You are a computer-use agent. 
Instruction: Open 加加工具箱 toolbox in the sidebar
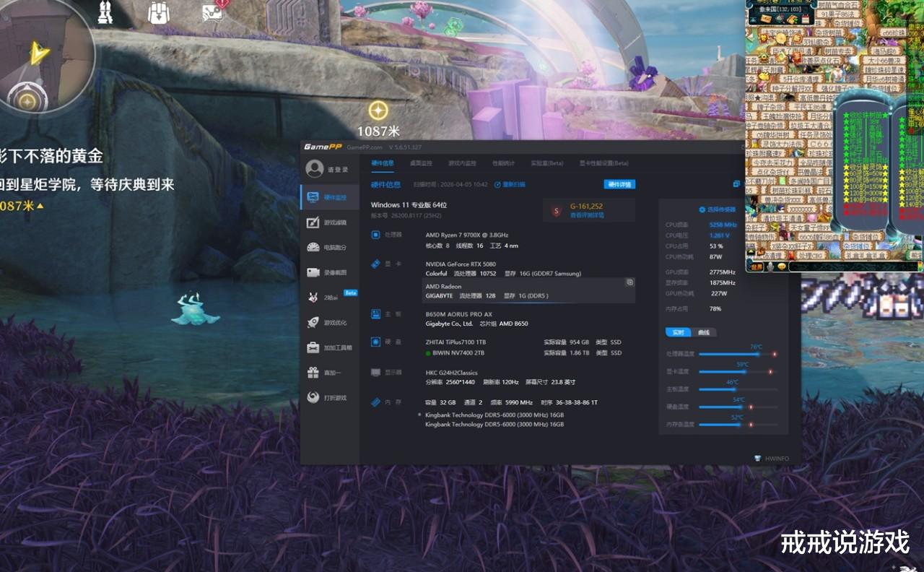point(330,347)
